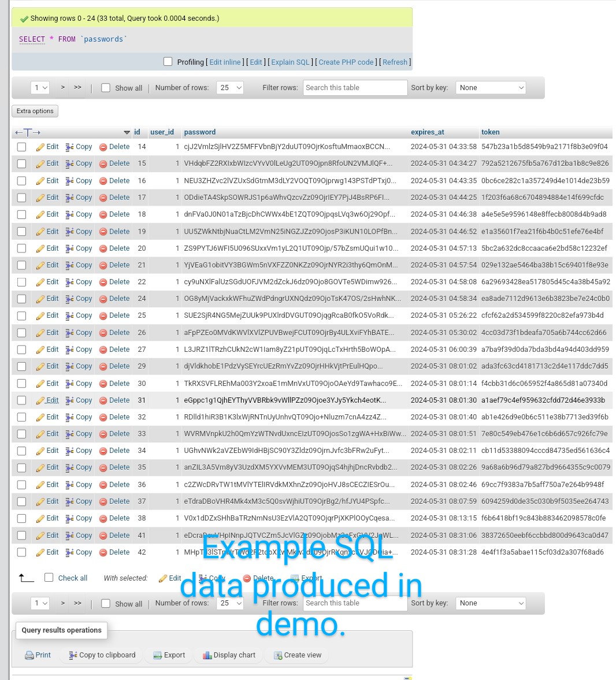Click the Export icon next to With selected
The height and width of the screenshot is (680, 616).
click(x=306, y=578)
